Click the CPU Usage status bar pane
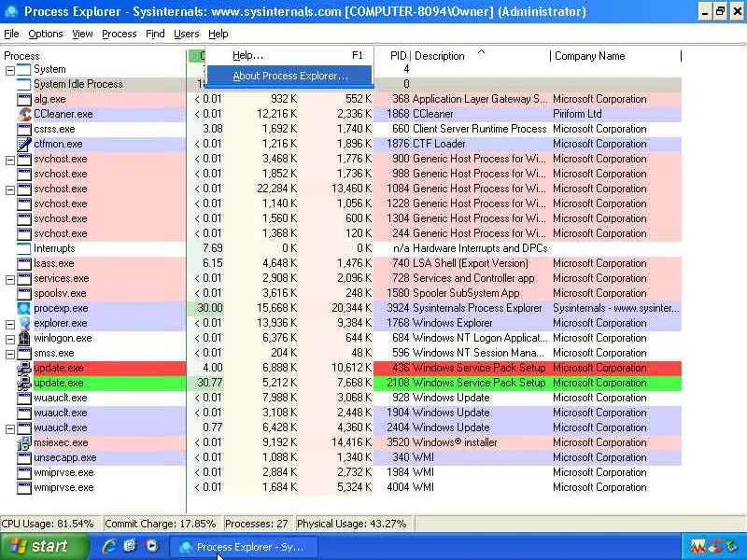The height and width of the screenshot is (560, 747). coord(49,524)
